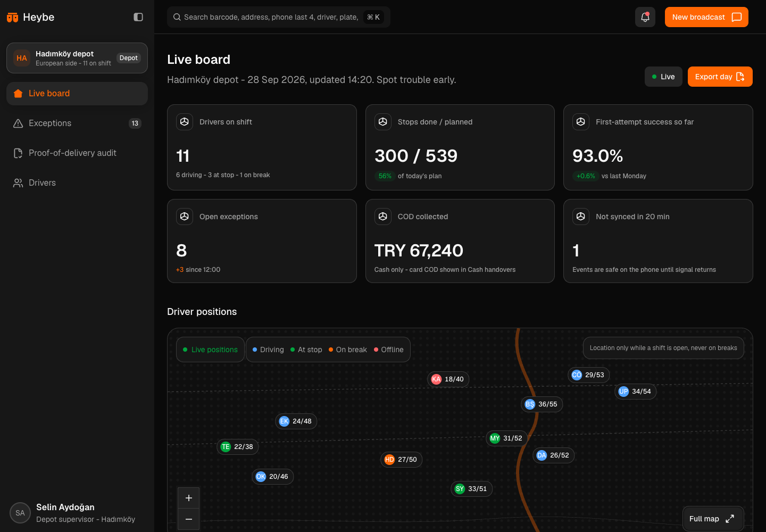Toggle Driving legend filter
The width and height of the screenshot is (766, 532).
[268, 350]
